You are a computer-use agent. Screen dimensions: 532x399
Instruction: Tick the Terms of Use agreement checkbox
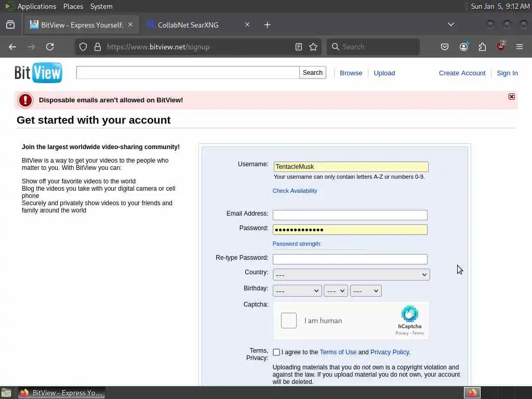pyautogui.click(x=276, y=352)
